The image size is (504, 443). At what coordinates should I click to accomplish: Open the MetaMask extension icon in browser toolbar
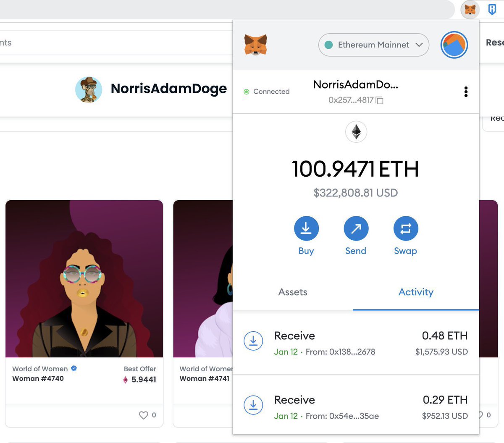470,9
